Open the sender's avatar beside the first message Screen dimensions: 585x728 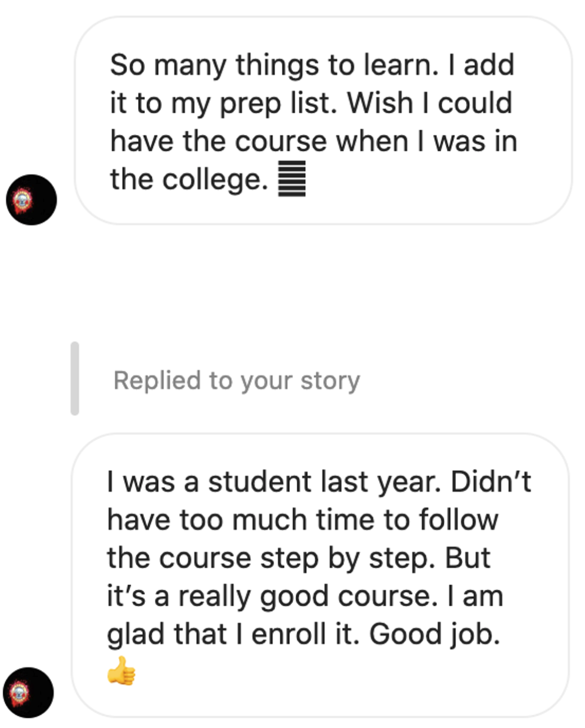(31, 200)
